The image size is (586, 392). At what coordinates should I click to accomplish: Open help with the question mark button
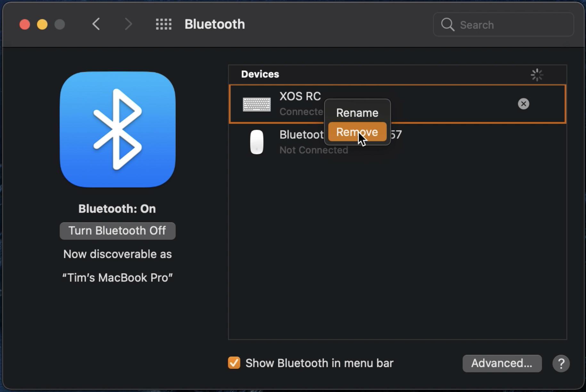pyautogui.click(x=561, y=363)
